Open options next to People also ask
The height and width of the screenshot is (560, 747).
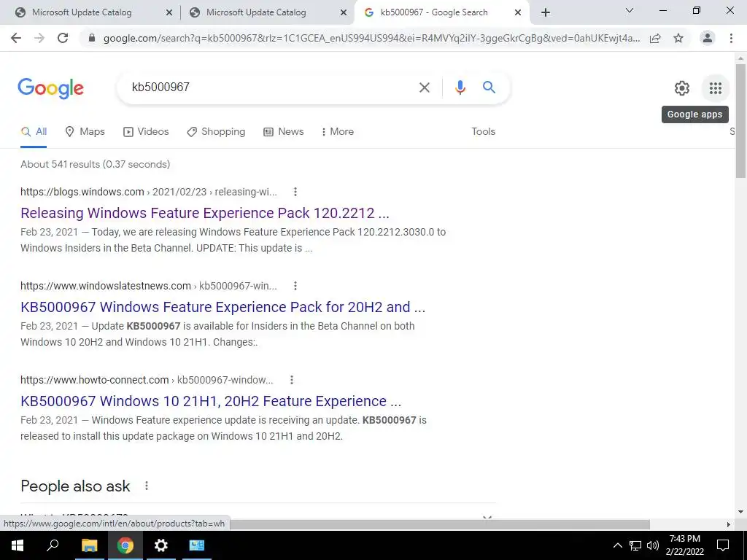(x=147, y=486)
